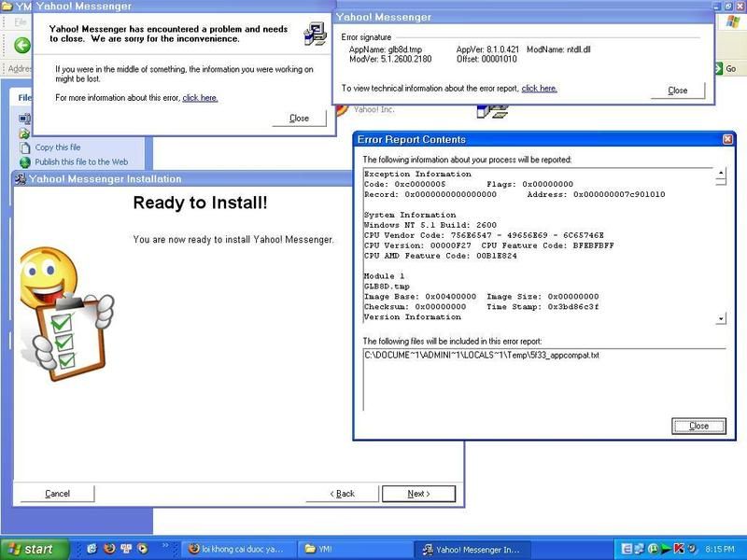This screenshot has width=747, height=560.
Task: Launch Windows Media Player from Quick Launch
Action: point(143,549)
